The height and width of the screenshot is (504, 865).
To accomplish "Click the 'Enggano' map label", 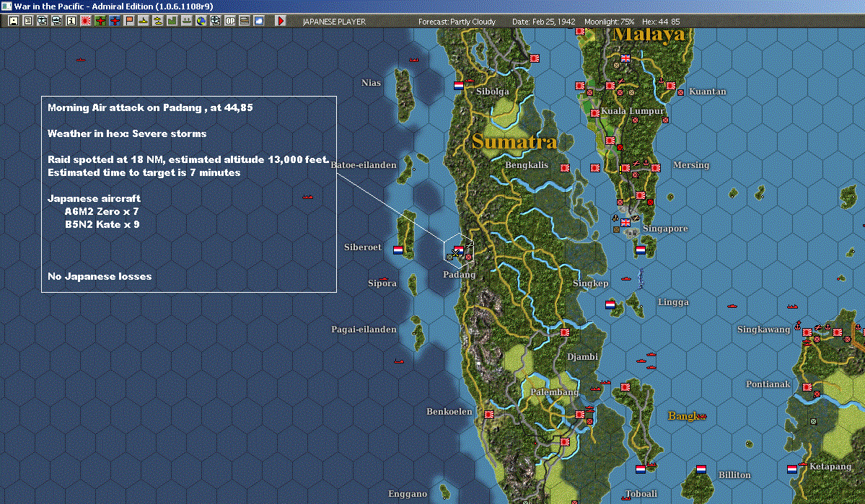I will [407, 493].
